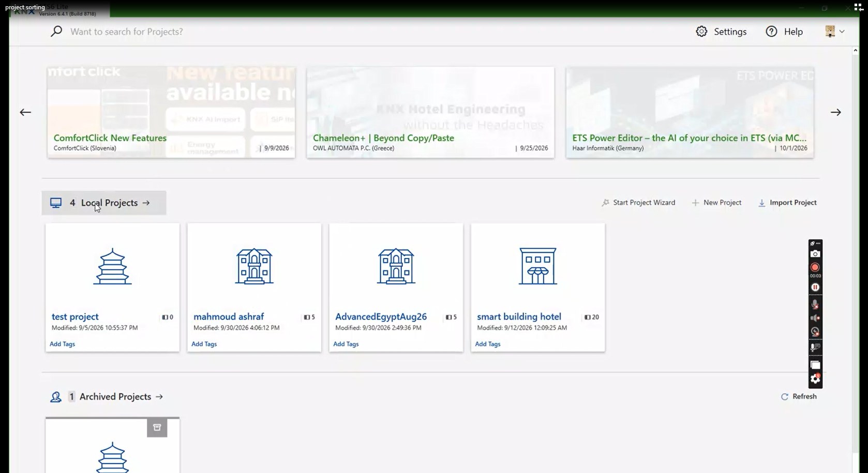Open test project pagoda icon
This screenshot has height=473, width=868.
[x=112, y=266]
